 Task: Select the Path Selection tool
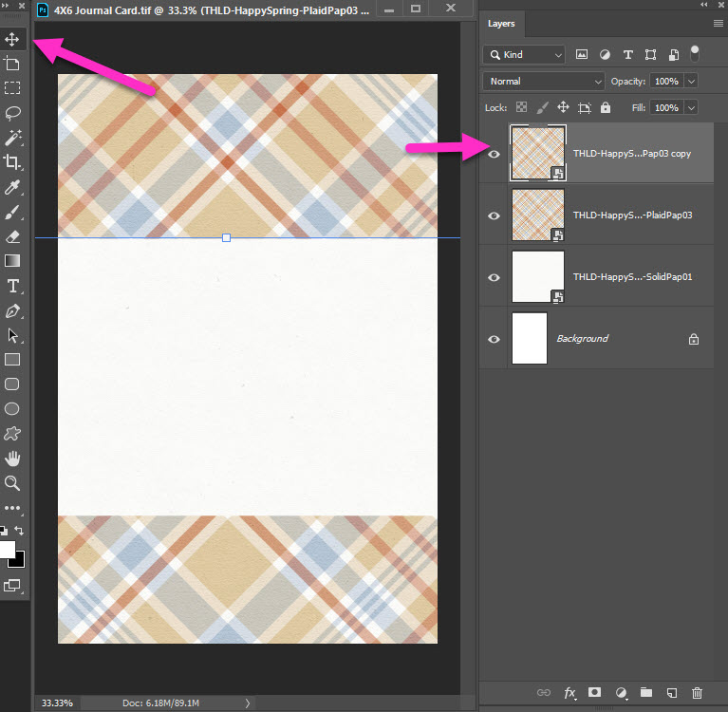coord(12,335)
